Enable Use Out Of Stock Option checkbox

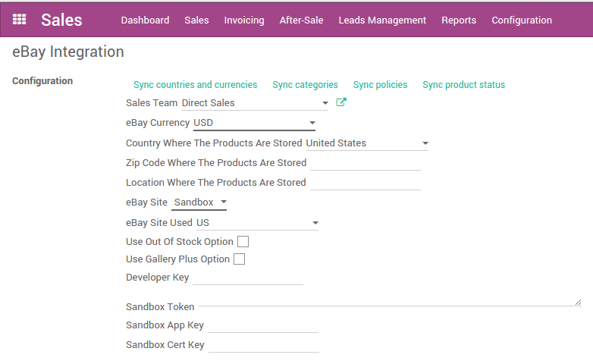243,242
